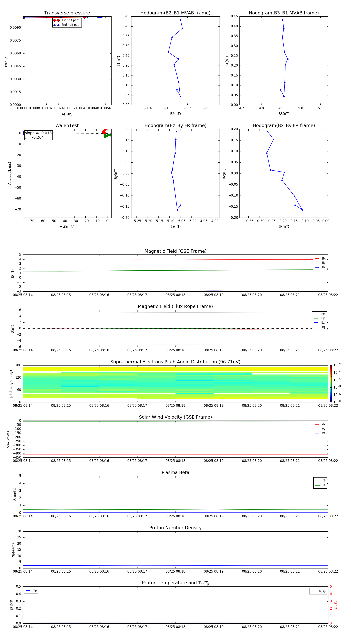This screenshot has height=644, width=351.
Task: Click the 'pitch angle (deg)' axis label
Action: (x=11, y=384)
